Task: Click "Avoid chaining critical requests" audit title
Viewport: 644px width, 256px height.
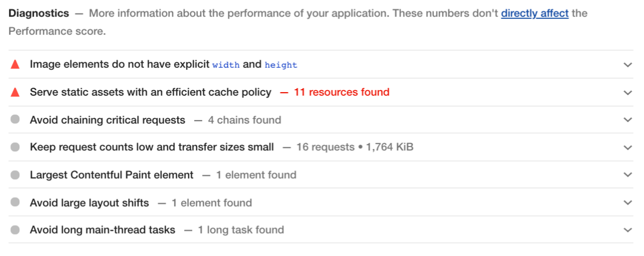Action: coord(107,120)
